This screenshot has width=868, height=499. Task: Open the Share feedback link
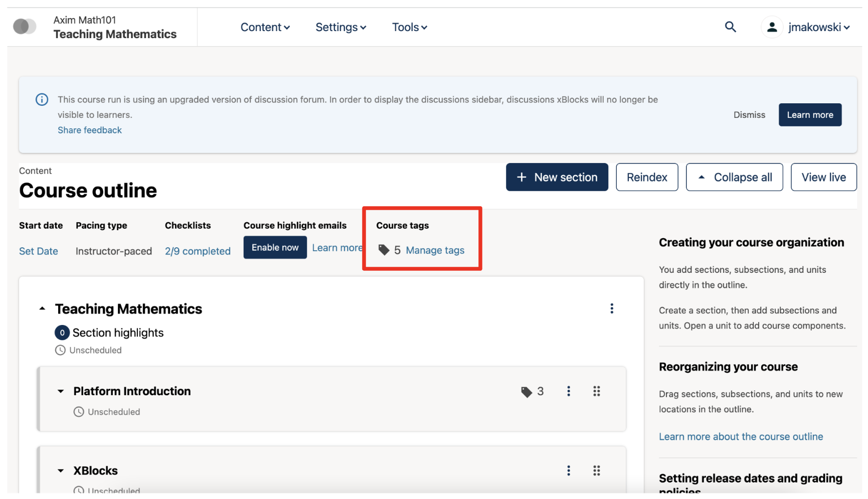tap(89, 130)
